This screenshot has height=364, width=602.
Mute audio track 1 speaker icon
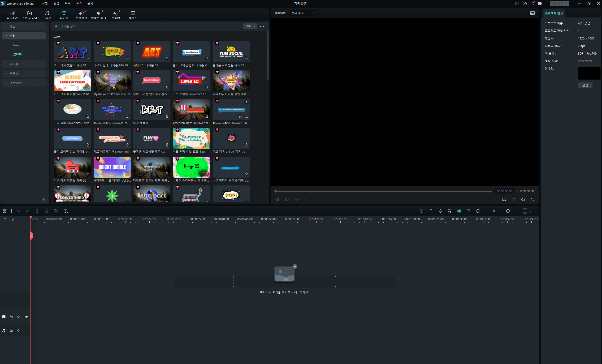pos(19,330)
